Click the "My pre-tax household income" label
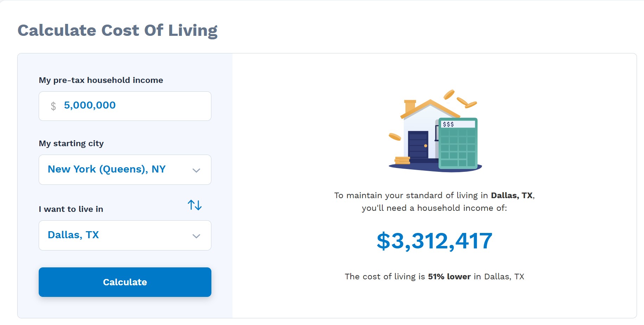The width and height of the screenshot is (644, 325). [x=101, y=80]
